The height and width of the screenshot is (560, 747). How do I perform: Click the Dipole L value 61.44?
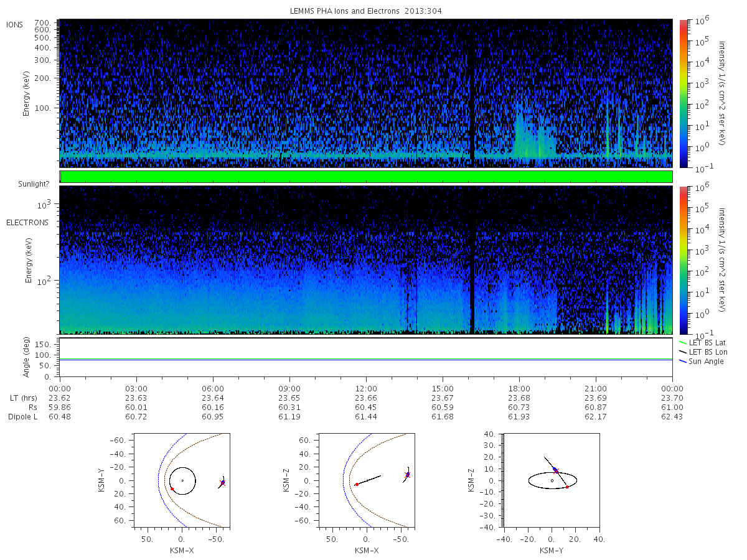[366, 416]
